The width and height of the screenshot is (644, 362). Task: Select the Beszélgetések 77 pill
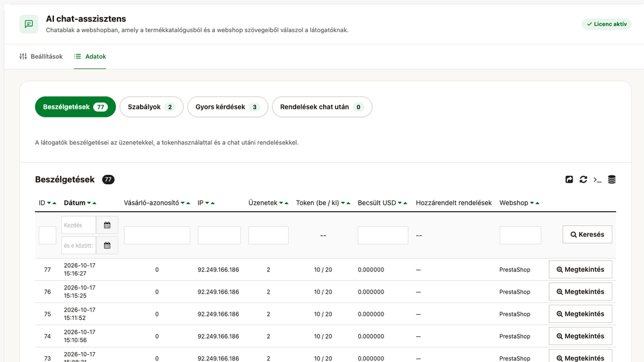pos(76,106)
